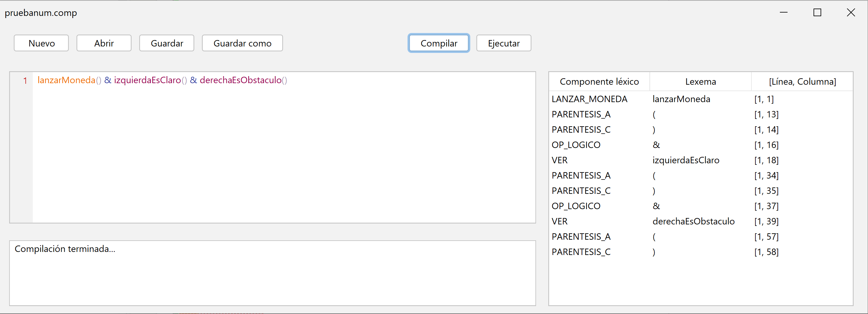This screenshot has width=868, height=314.
Task: Select the VER derechaEsObstaculo row
Action: [701, 221]
